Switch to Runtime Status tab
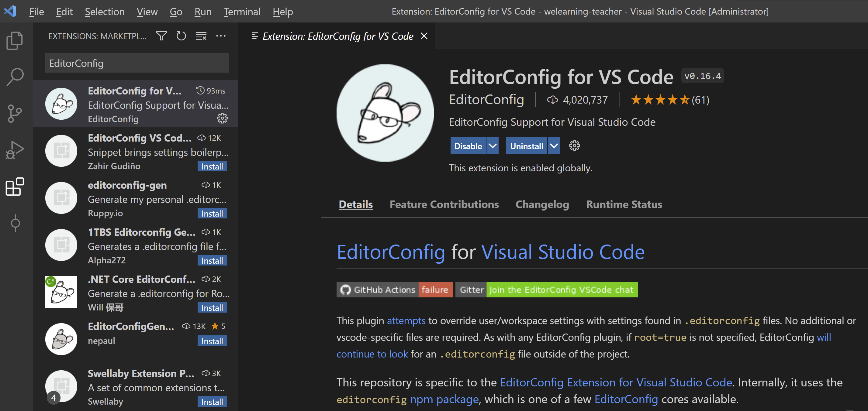The image size is (868, 411). pos(624,204)
